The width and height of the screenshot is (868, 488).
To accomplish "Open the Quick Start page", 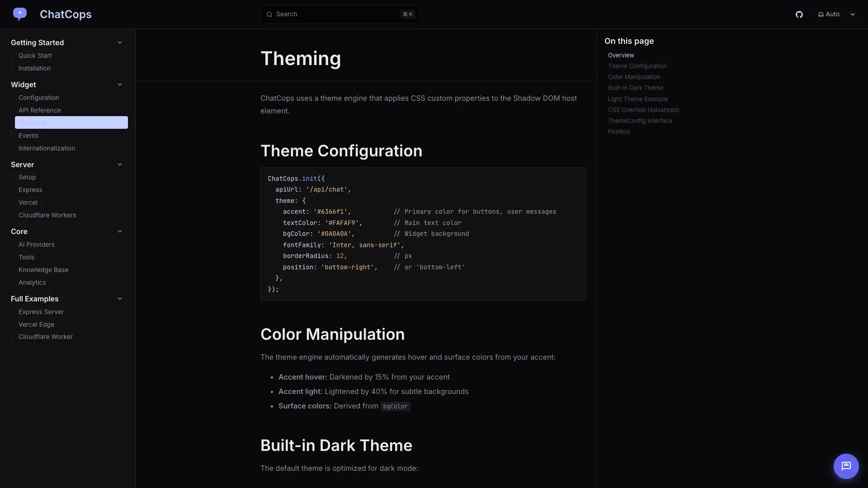I will (x=35, y=56).
